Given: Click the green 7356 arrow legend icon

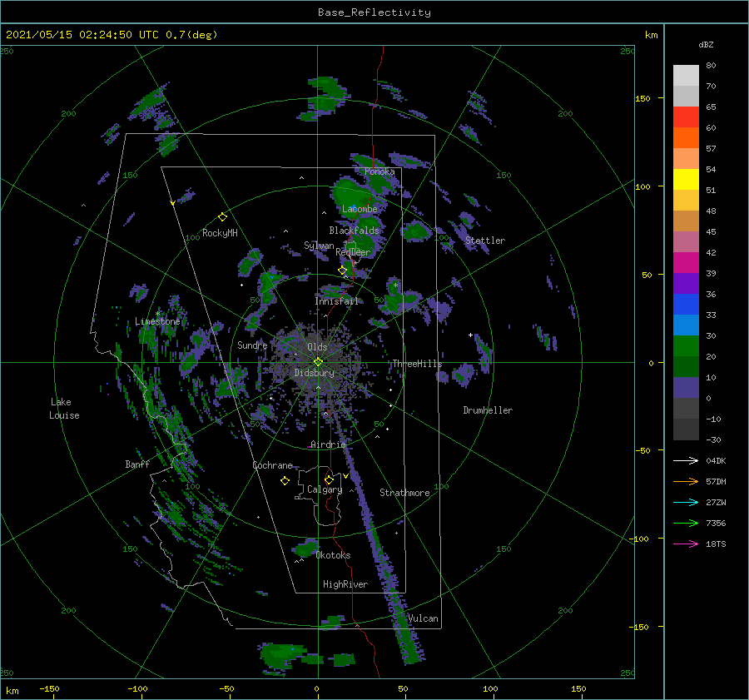Looking at the screenshot, I should point(686,524).
